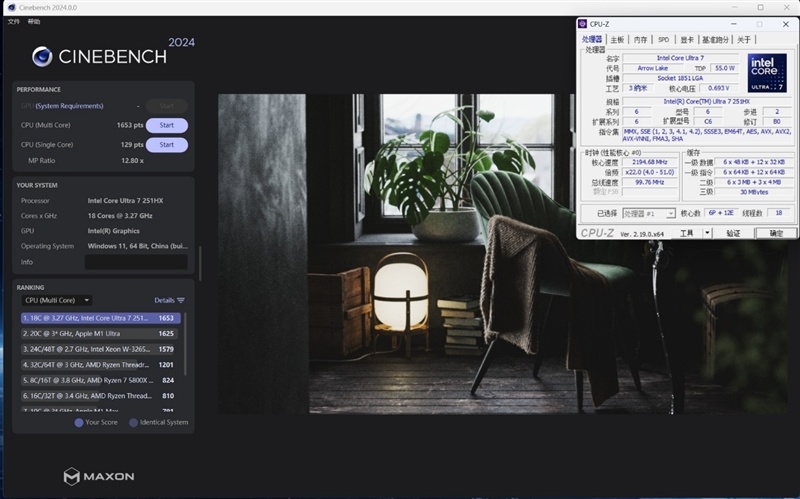
Task: Start the CPU (Multi Core) benchmark
Action: click(x=167, y=125)
